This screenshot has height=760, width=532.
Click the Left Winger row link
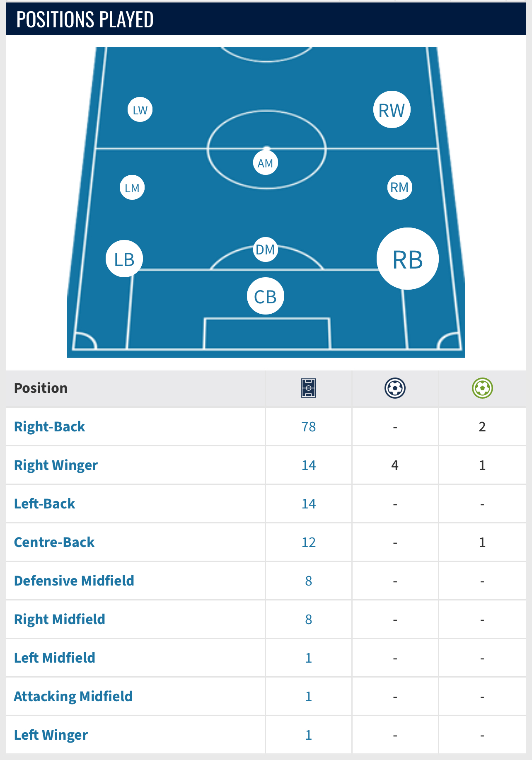point(51,735)
